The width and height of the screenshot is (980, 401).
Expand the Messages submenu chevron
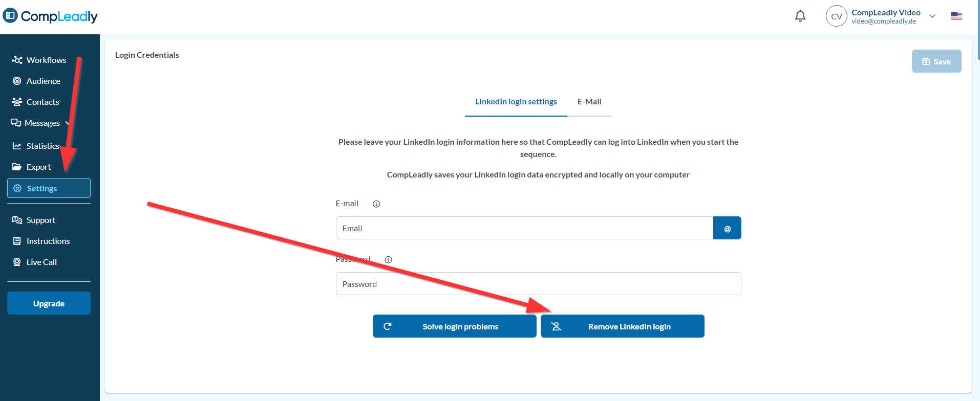click(67, 123)
